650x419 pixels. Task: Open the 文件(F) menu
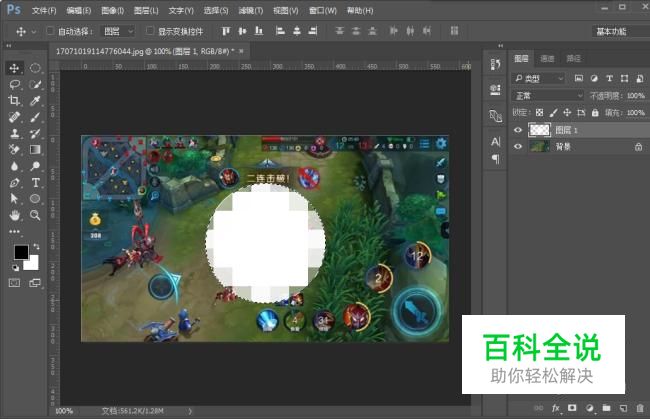(x=44, y=11)
